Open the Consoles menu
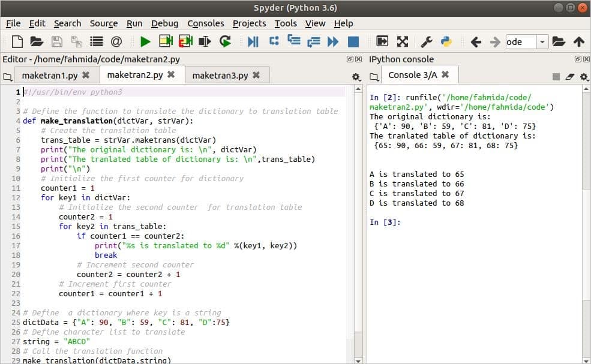The image size is (591, 364). (206, 23)
